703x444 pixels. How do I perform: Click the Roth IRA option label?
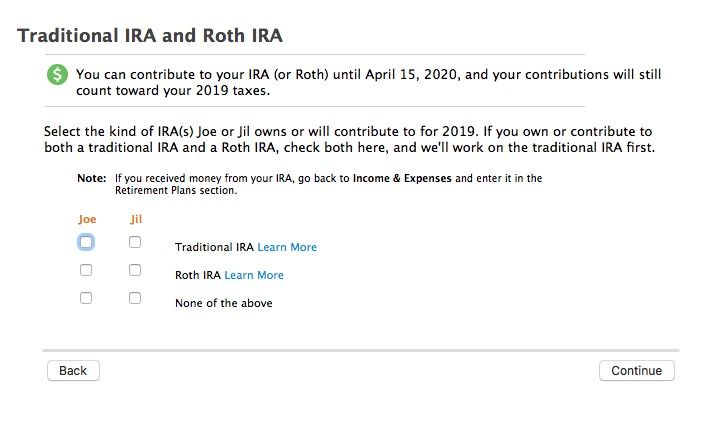[x=198, y=275]
